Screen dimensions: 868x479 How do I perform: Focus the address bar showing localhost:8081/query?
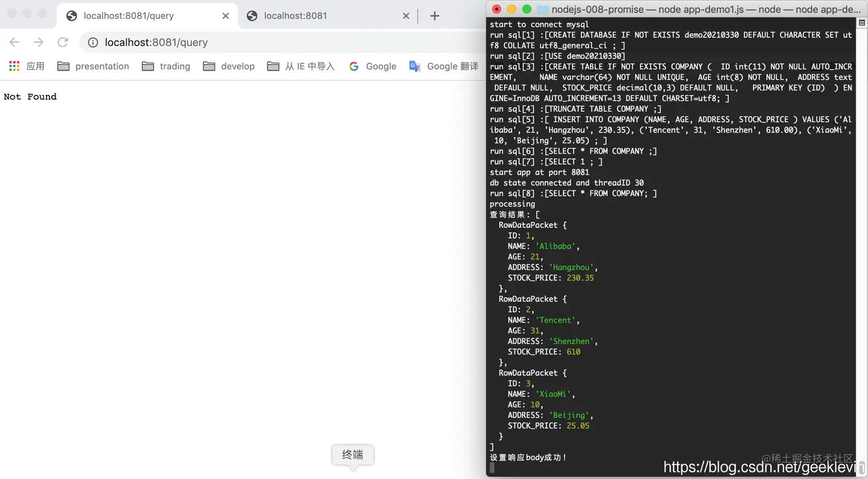(x=281, y=42)
